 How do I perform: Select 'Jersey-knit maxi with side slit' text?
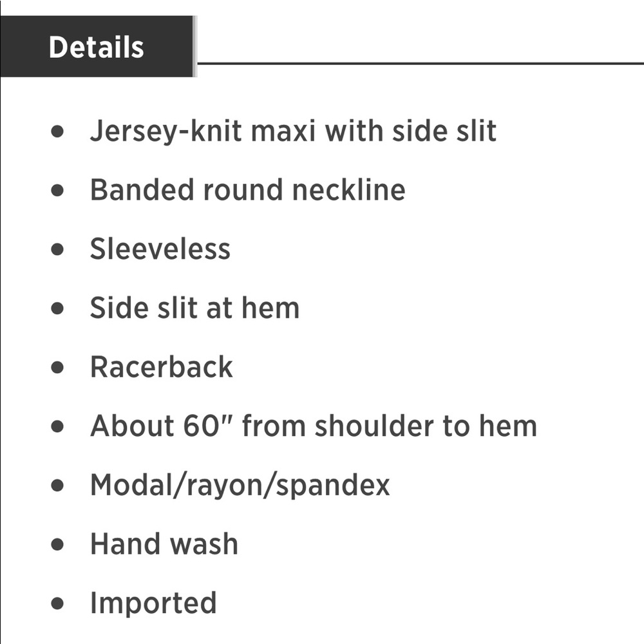(293, 131)
